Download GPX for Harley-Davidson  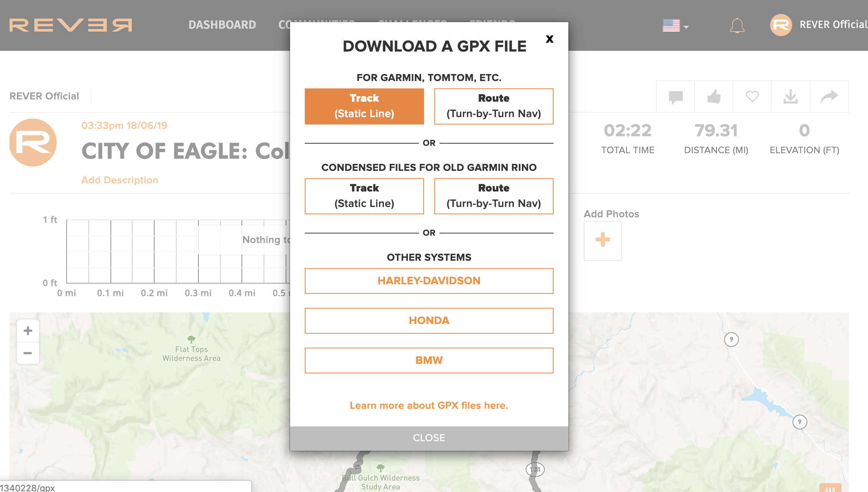pos(429,281)
